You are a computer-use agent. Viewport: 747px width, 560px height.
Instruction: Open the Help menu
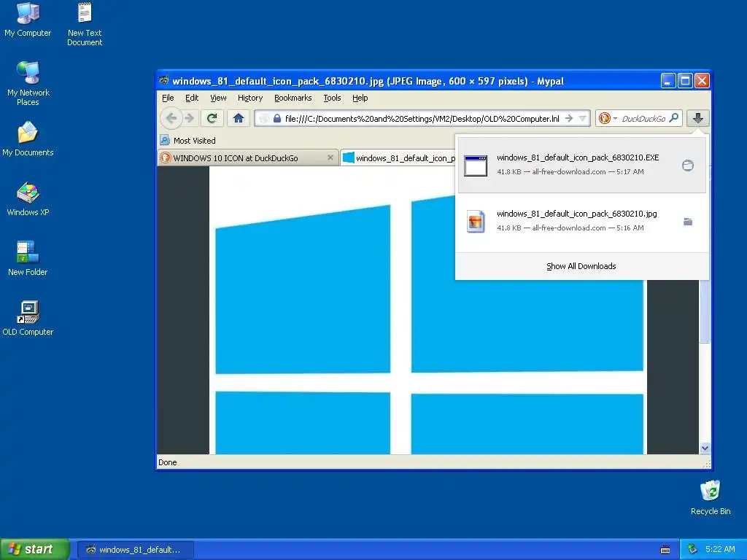point(360,98)
